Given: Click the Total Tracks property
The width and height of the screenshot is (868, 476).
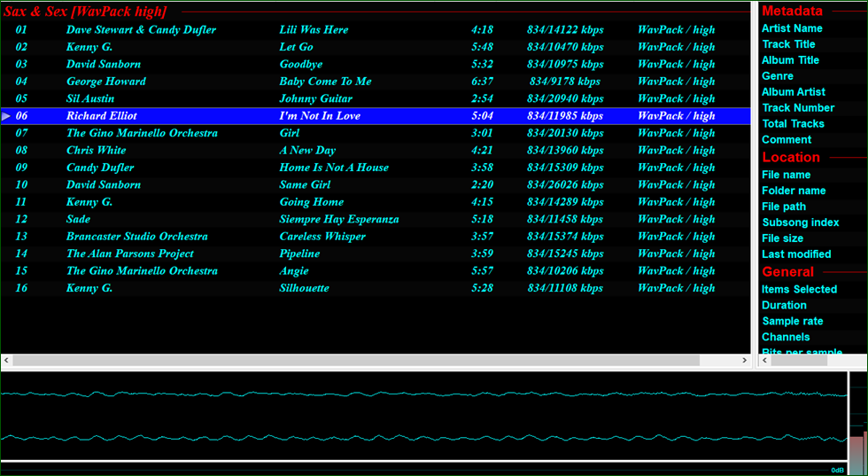Looking at the screenshot, I should tap(793, 123).
